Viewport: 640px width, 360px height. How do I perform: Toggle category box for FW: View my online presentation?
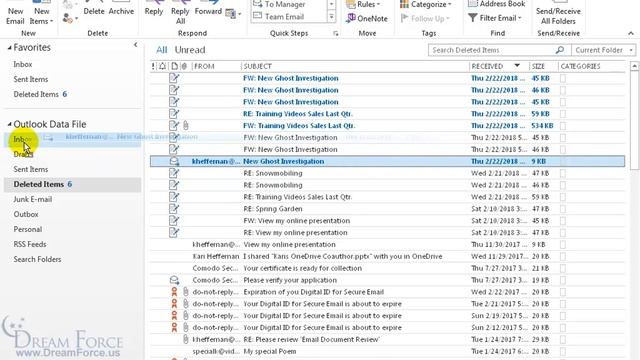point(563,221)
